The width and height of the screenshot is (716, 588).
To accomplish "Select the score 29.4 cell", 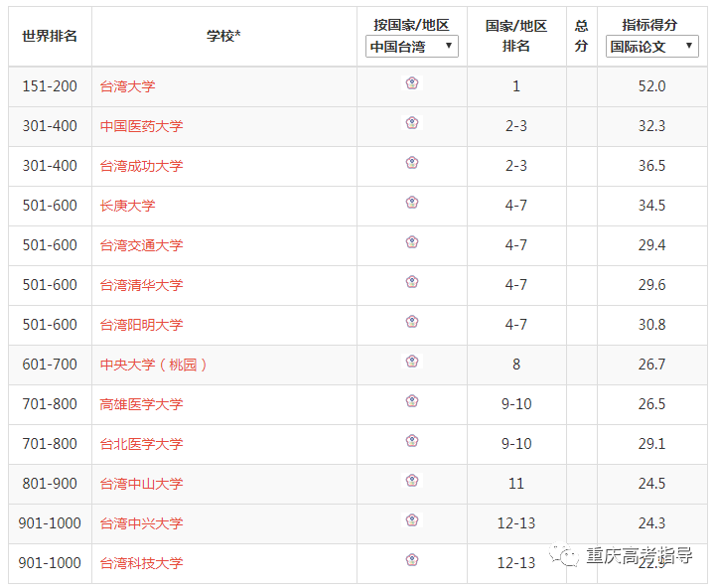I will pyautogui.click(x=652, y=245).
